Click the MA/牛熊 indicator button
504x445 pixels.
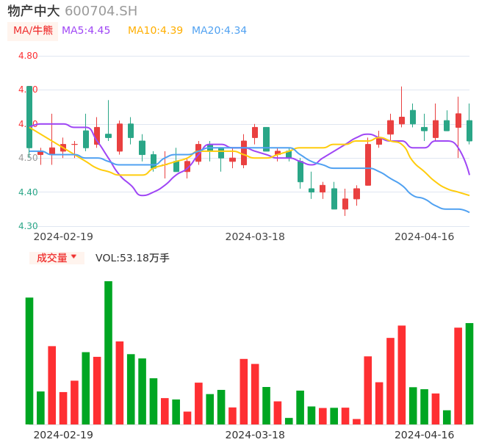[x=33, y=31]
